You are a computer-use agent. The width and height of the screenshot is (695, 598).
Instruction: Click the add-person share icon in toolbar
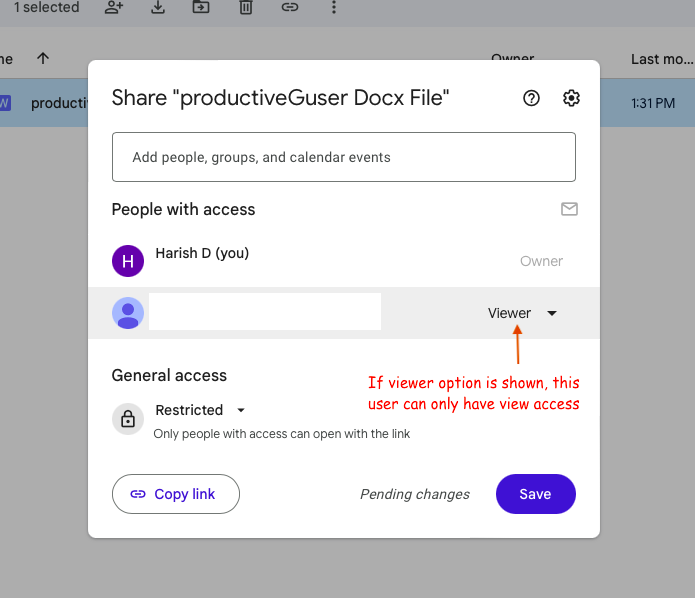point(114,8)
